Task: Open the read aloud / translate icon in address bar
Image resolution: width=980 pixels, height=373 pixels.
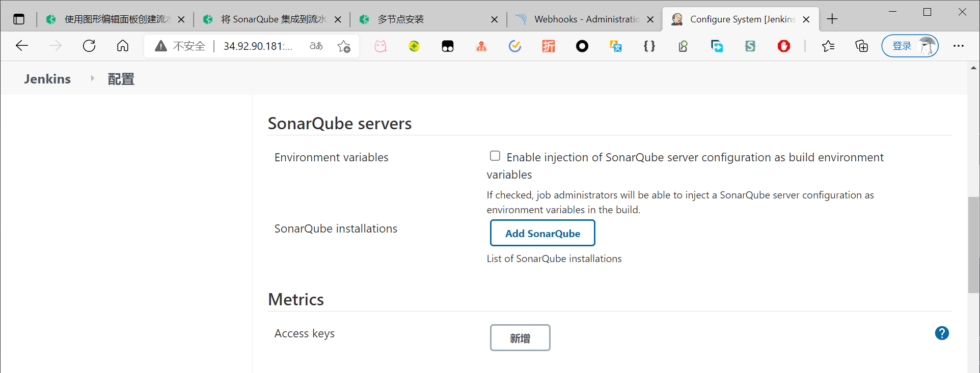Action: [x=316, y=46]
